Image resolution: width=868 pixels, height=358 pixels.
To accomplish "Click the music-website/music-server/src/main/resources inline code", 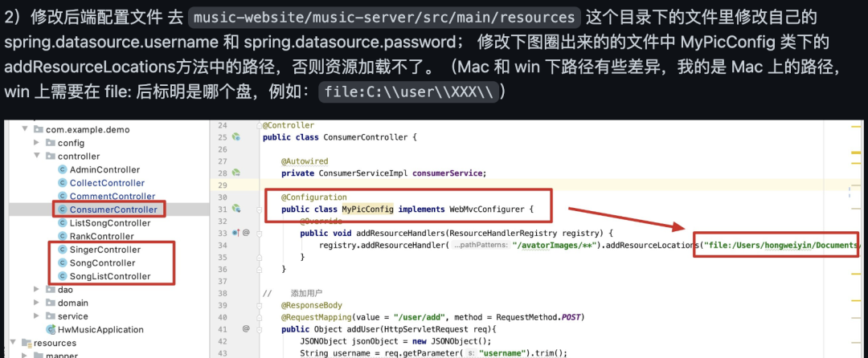I will 385,18.
